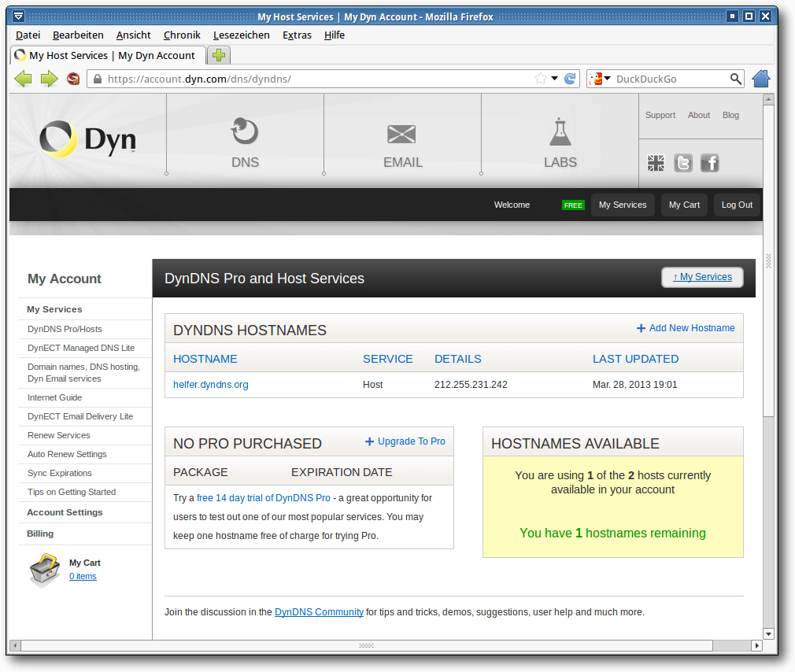Open the Ansicht menu
This screenshot has height=672, width=795.
(x=133, y=35)
